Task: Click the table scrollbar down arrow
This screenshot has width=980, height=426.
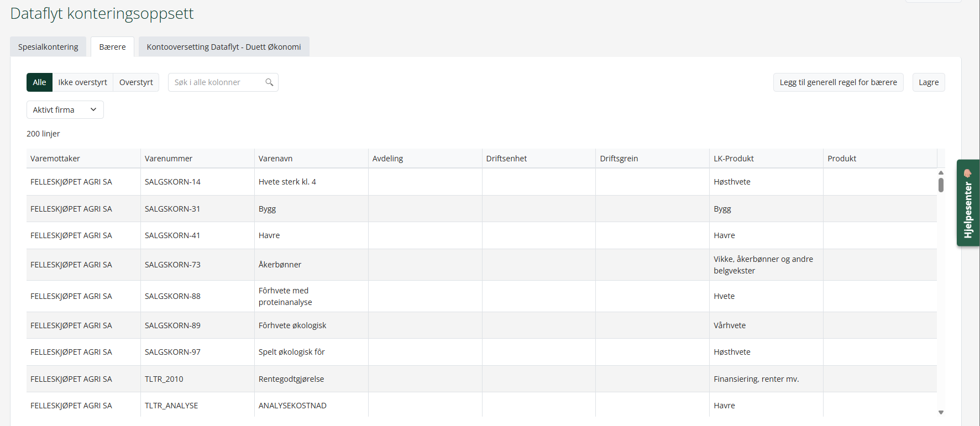Action: (x=941, y=412)
